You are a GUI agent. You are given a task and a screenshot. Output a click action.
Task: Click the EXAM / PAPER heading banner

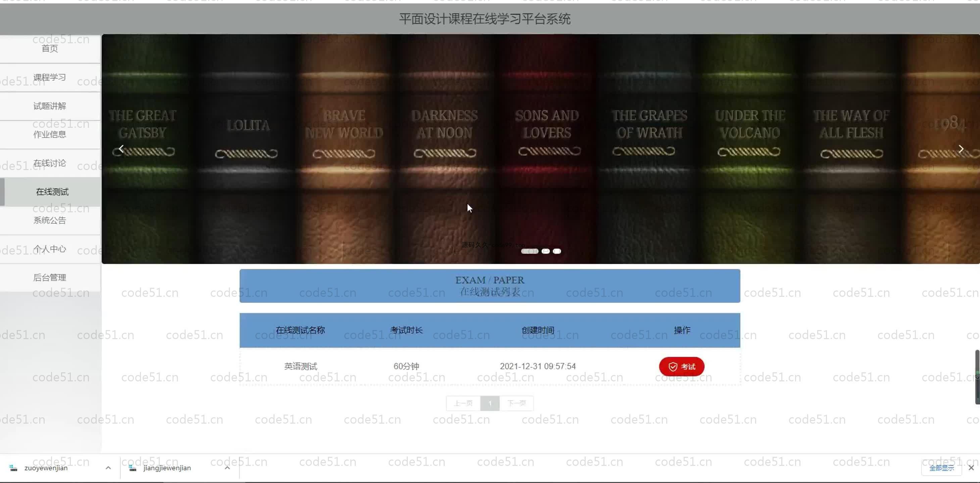click(490, 286)
